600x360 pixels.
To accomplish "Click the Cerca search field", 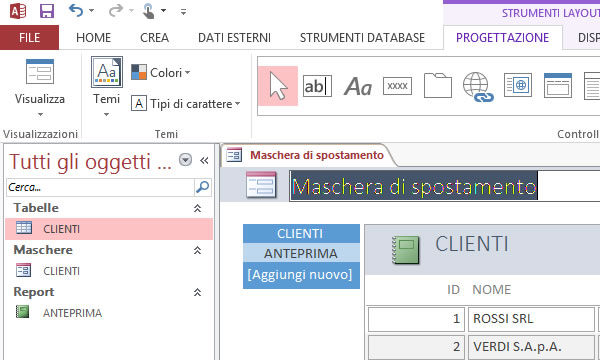I will pos(100,187).
